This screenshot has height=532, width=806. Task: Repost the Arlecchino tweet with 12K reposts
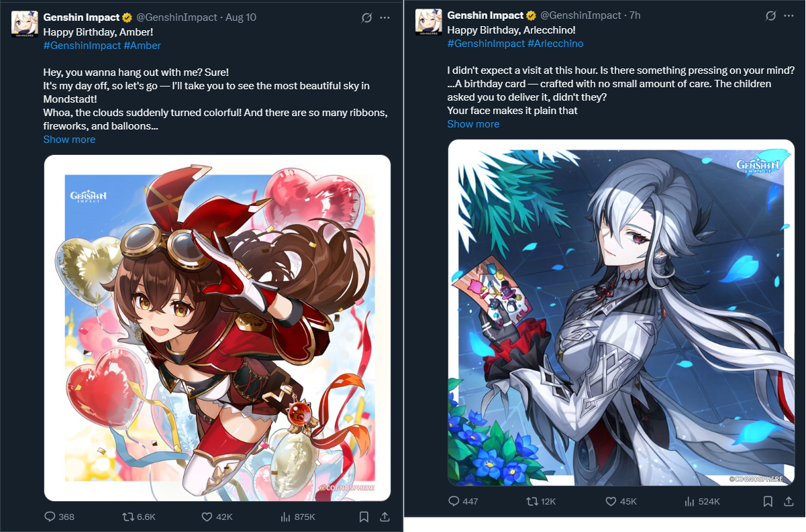pyautogui.click(x=542, y=501)
